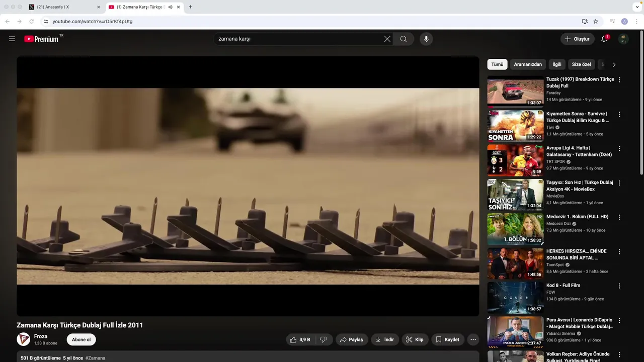Mute the YouTube tab audio icon

coord(170,7)
